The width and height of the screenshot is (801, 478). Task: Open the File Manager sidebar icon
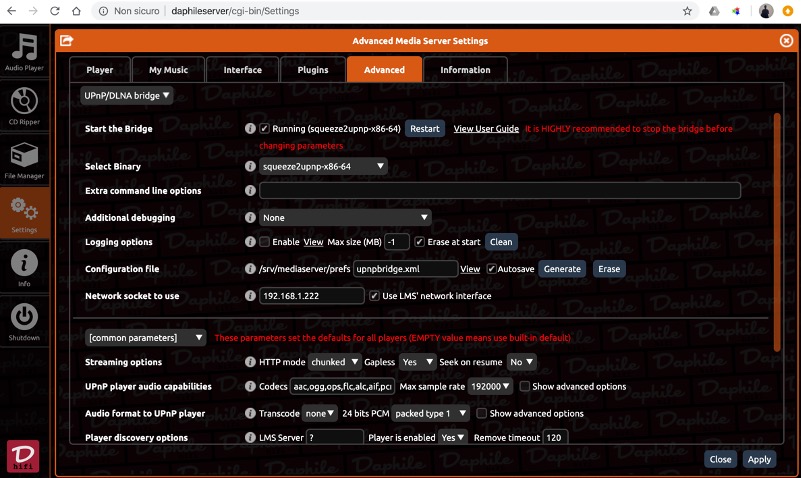[x=24, y=160]
